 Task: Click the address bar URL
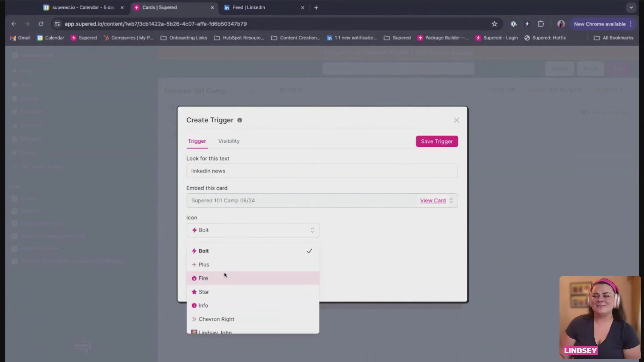156,24
